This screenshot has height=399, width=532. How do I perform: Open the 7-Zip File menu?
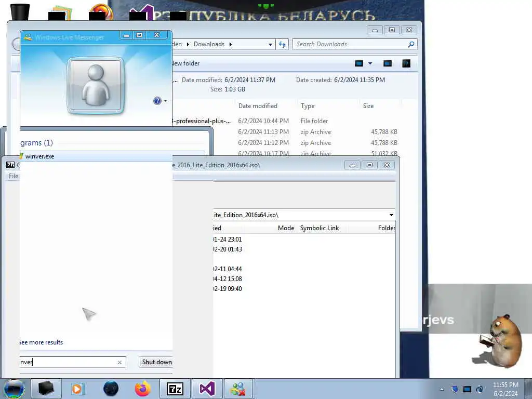[13, 176]
